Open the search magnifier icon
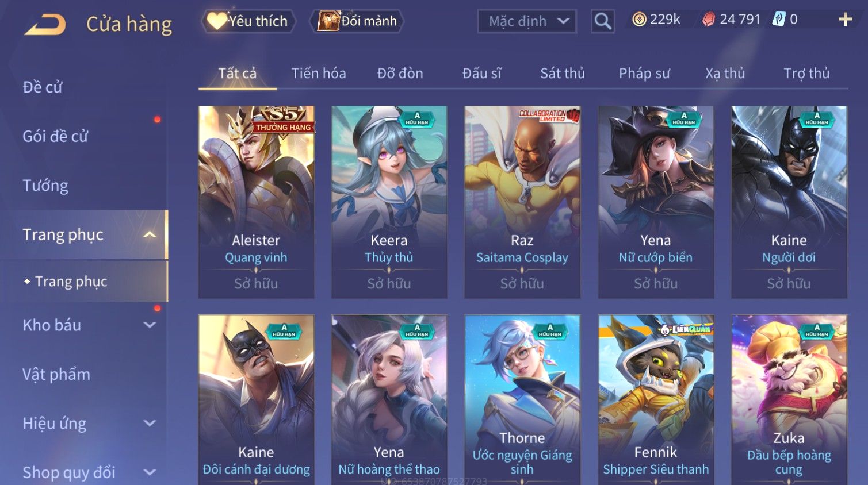The width and height of the screenshot is (868, 485). pos(603,22)
